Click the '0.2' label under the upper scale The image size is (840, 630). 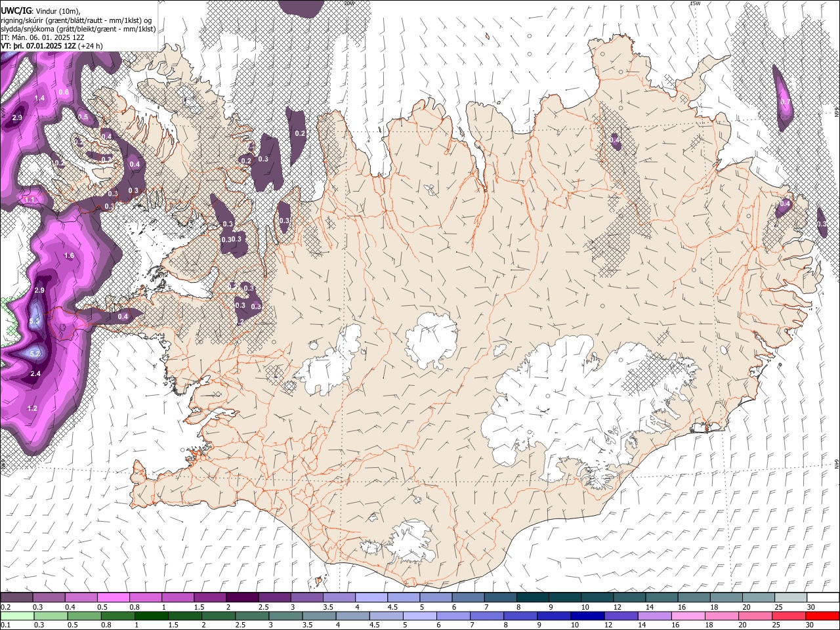coord(6,607)
